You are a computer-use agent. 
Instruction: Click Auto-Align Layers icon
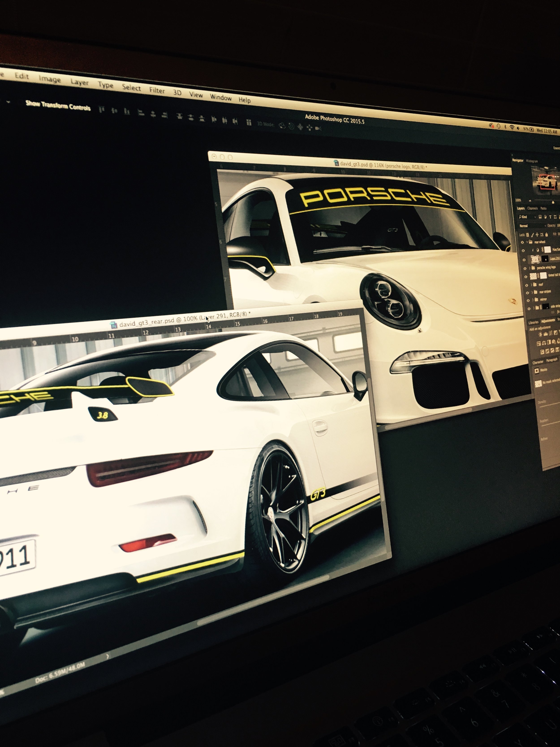tap(249, 123)
